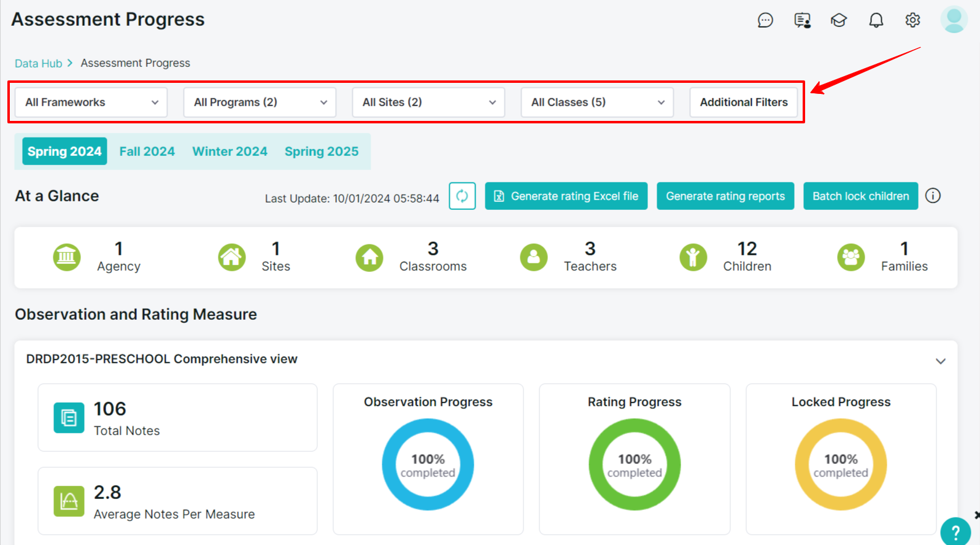This screenshot has height=545, width=980.
Task: Select the Spring 2025 tab
Action: tap(322, 152)
